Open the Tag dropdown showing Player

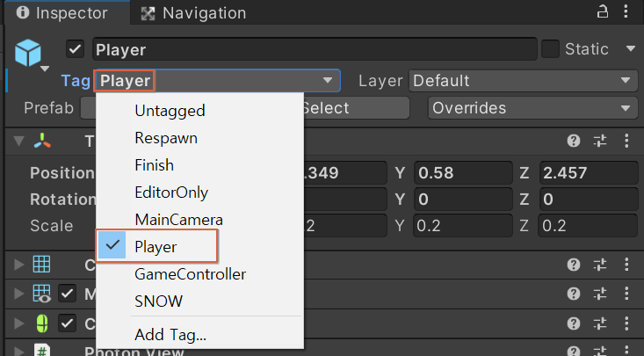(x=217, y=81)
